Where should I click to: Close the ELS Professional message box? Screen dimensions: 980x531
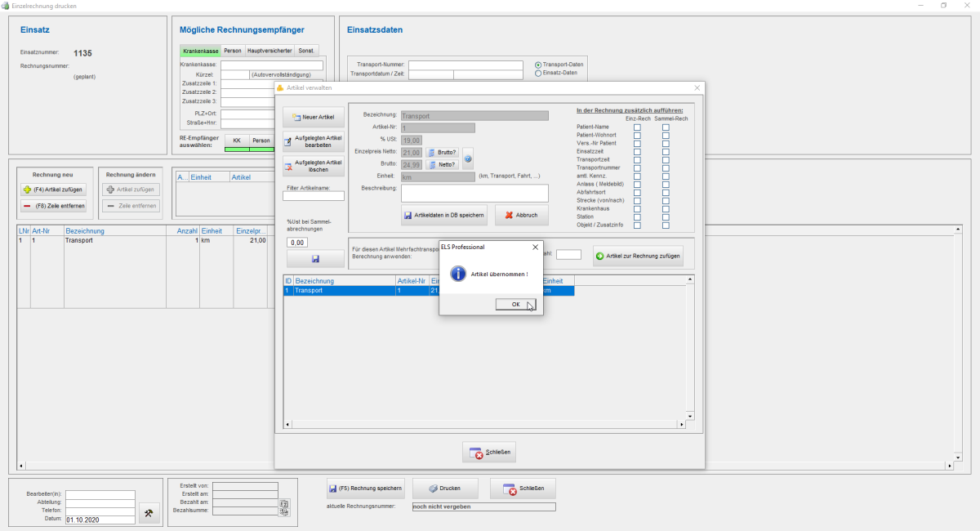pos(536,246)
